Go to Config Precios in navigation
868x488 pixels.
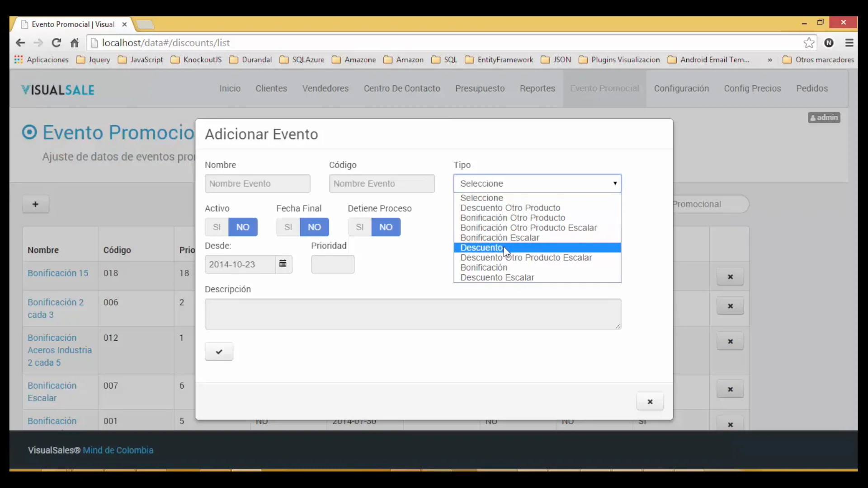(752, 89)
